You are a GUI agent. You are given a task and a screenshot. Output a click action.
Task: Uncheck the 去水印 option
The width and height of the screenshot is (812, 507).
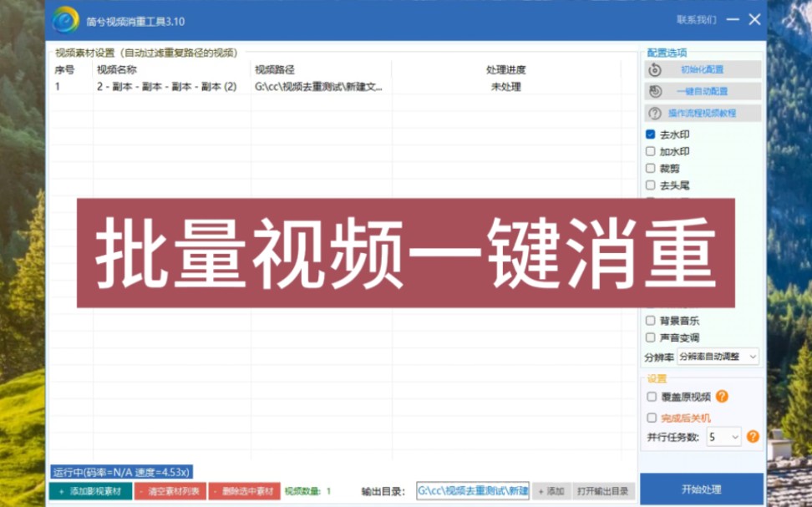(x=651, y=134)
